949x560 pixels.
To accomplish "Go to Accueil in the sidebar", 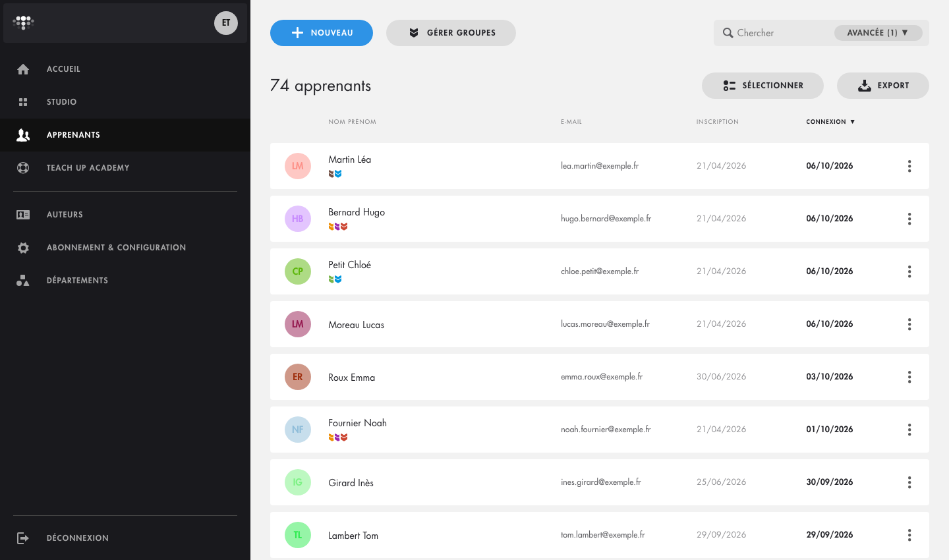I will pyautogui.click(x=125, y=69).
